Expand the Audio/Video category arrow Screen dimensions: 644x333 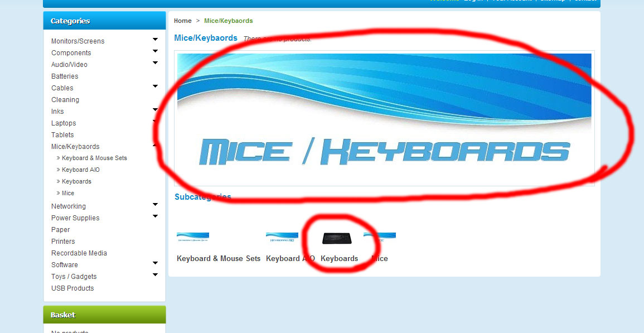click(155, 63)
